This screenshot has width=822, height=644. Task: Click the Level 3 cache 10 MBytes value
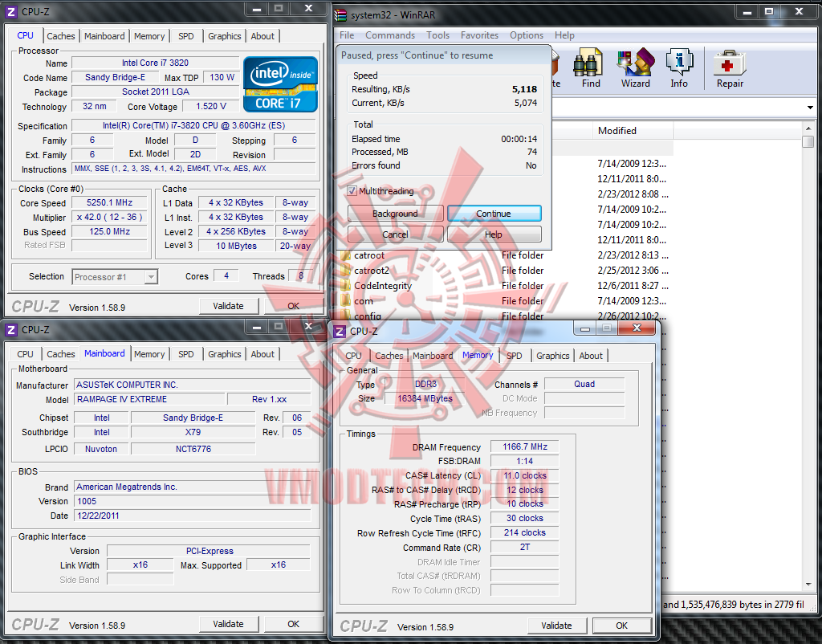(237, 246)
